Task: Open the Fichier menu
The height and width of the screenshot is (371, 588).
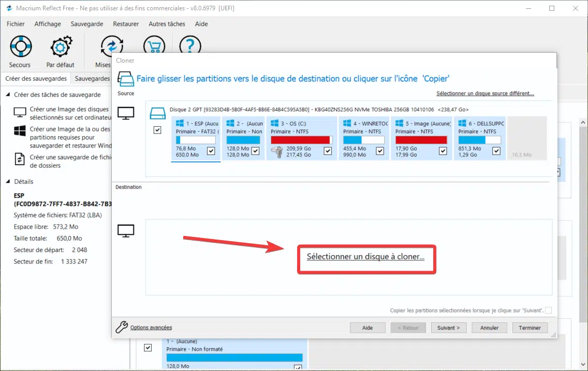Action: coord(16,24)
